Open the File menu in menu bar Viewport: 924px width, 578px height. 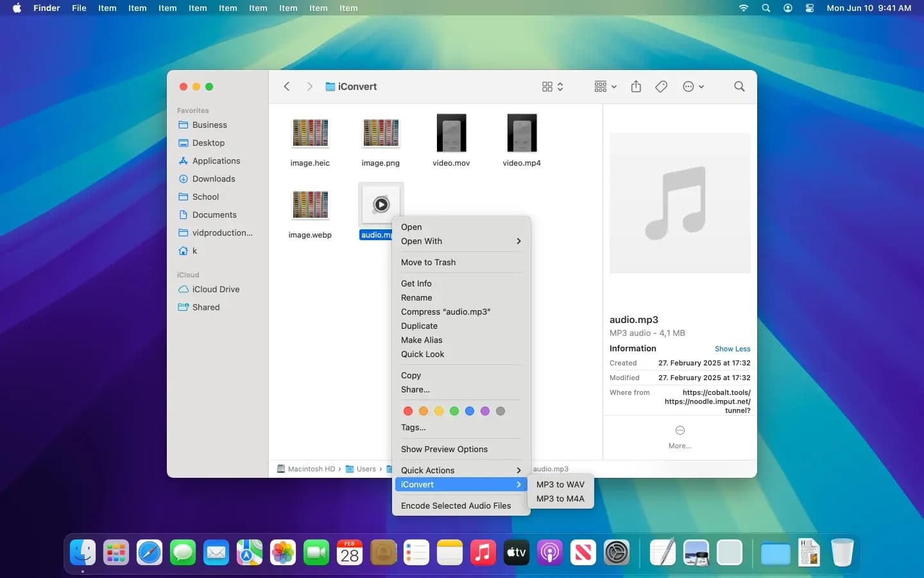point(79,8)
